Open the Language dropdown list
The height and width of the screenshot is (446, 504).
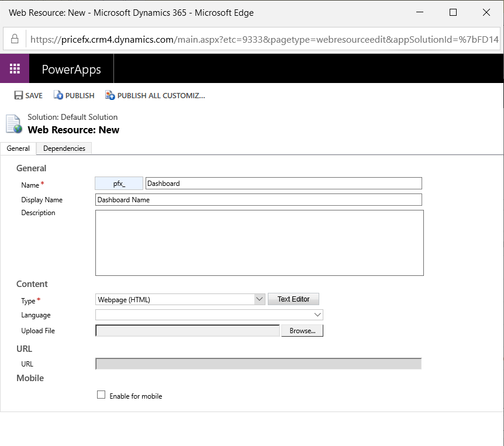[x=317, y=315]
